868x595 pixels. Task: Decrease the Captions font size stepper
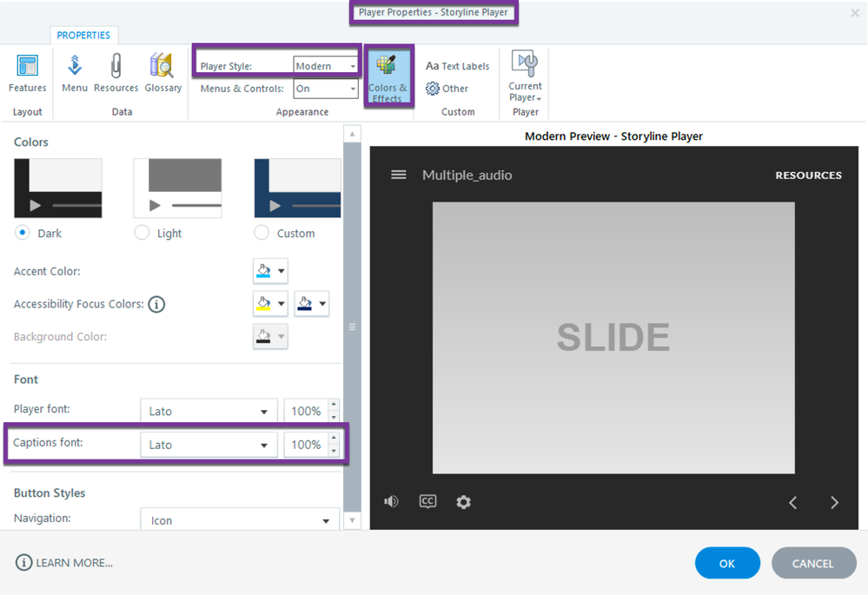pos(334,451)
